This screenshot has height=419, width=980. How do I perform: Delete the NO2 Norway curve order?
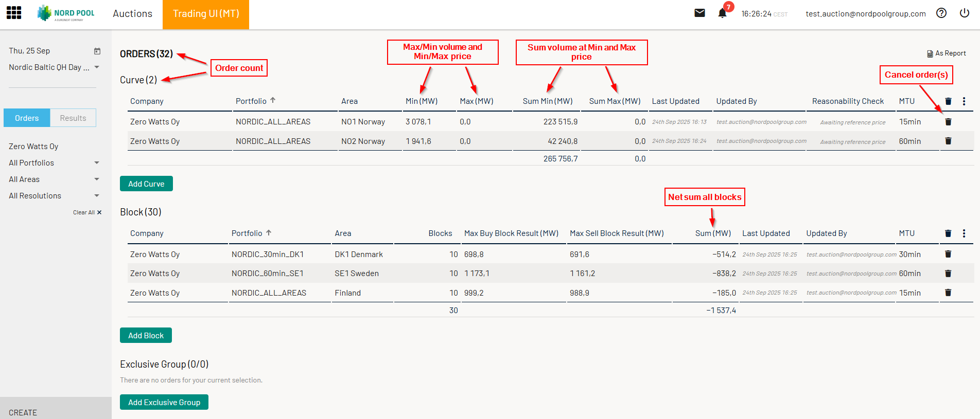[x=948, y=141]
